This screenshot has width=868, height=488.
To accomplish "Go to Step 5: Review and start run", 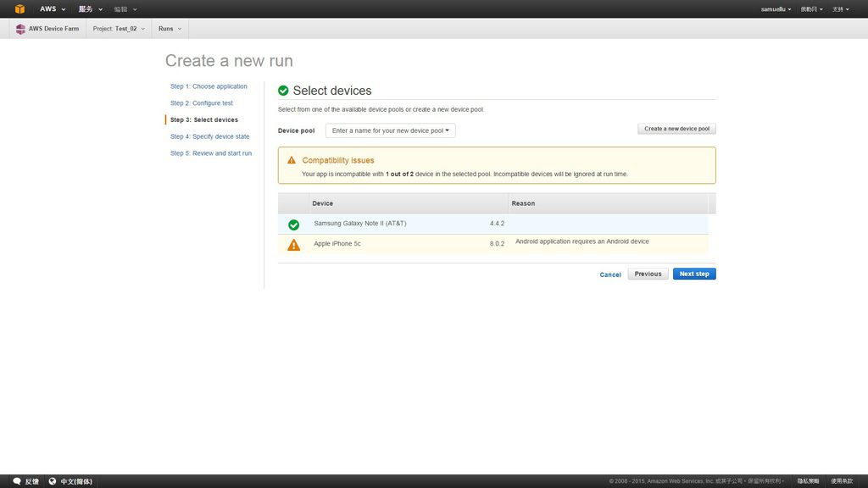I will (211, 153).
